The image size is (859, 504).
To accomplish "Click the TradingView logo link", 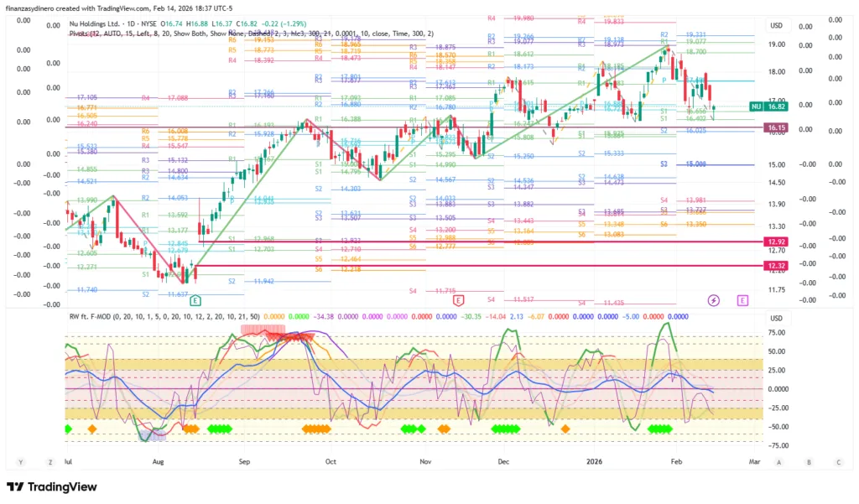I will click(52, 487).
